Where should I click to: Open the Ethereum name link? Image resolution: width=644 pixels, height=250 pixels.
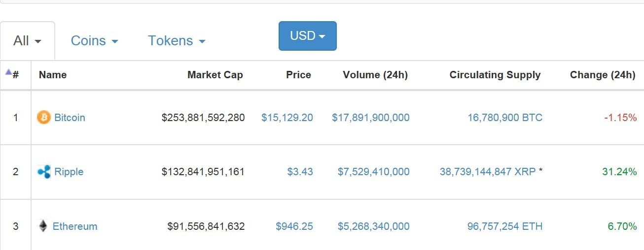tap(75, 226)
